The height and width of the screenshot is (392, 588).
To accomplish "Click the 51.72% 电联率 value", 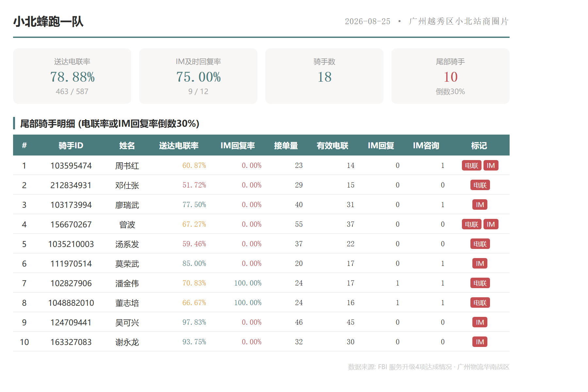I will click(x=194, y=185).
